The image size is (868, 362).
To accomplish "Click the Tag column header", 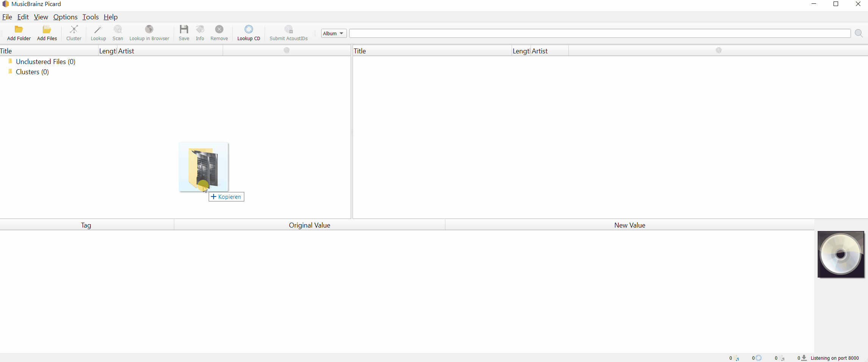I will (x=86, y=225).
